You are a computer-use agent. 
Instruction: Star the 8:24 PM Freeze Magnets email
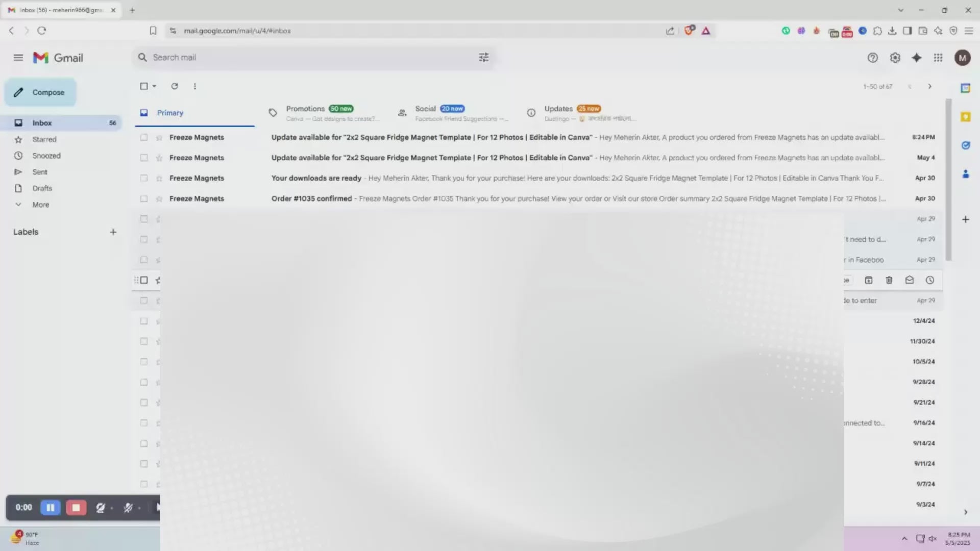coord(159,137)
